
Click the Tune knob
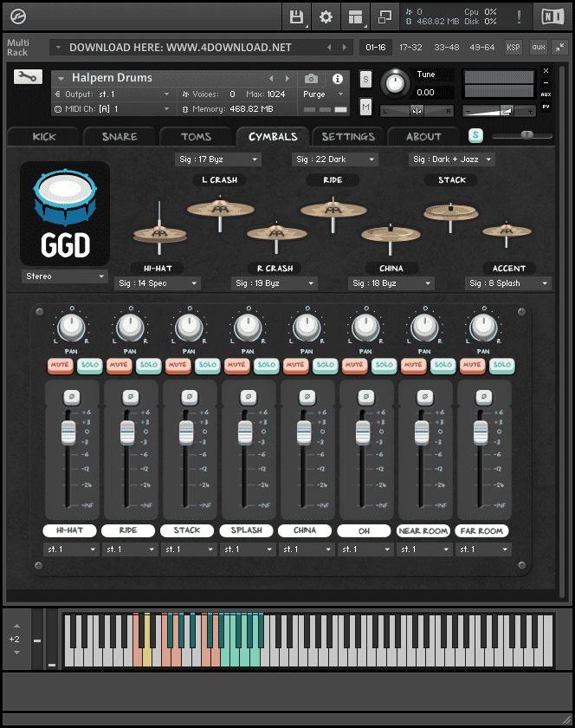pos(396,83)
